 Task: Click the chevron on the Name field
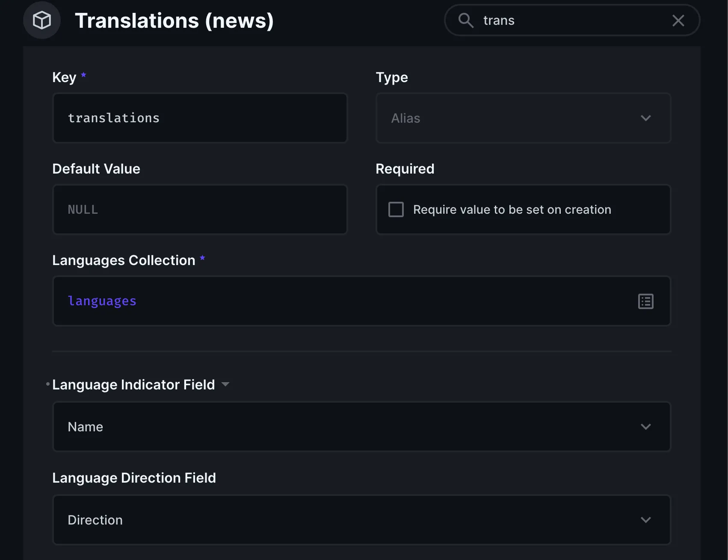(646, 426)
